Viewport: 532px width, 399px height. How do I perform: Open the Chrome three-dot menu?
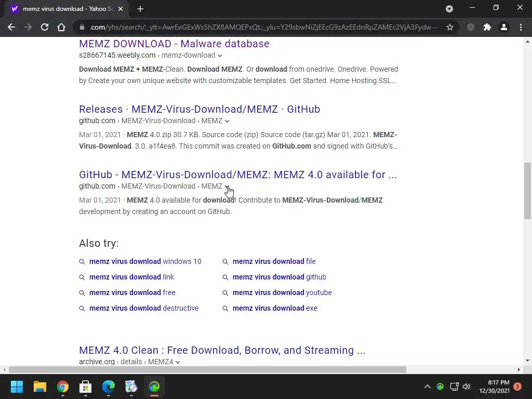coord(521,27)
